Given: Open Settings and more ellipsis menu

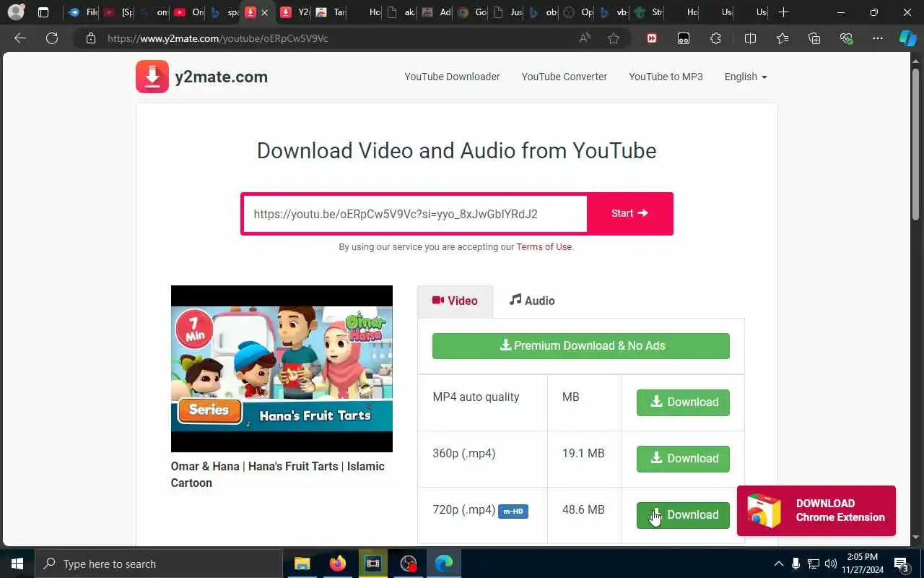Looking at the screenshot, I should point(878,38).
